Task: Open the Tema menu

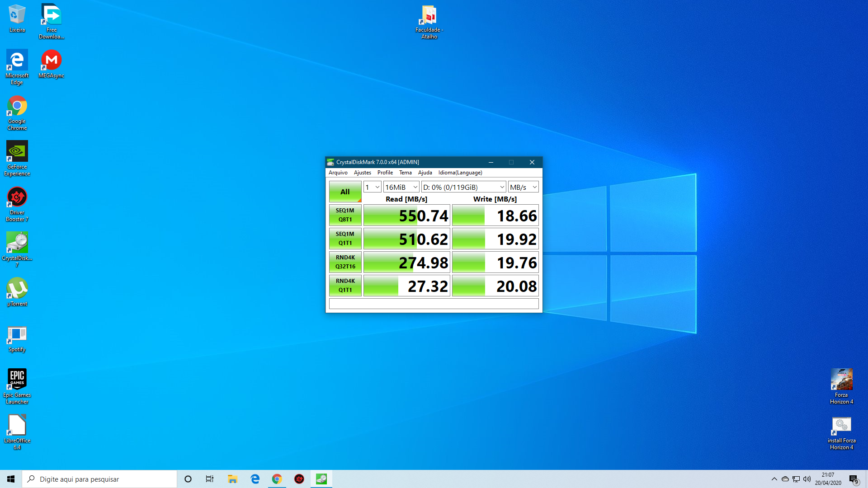Action: point(406,173)
